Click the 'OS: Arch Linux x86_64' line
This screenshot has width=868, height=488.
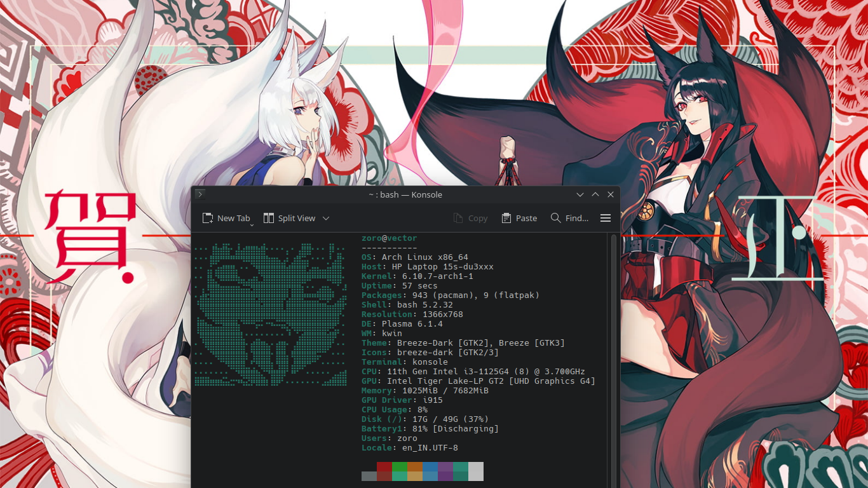click(x=415, y=257)
